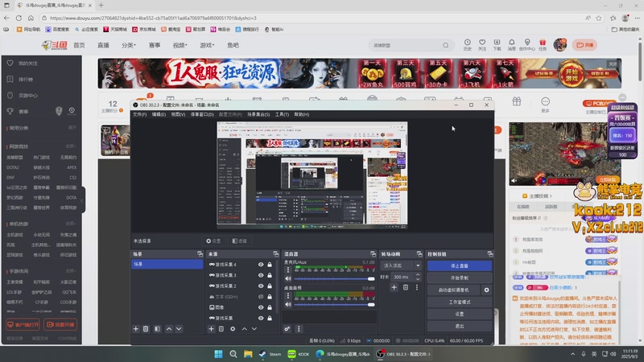Open Douyu gift box tasks icon
Image resolution: width=644 pixels, height=362 pixels.
543,45
